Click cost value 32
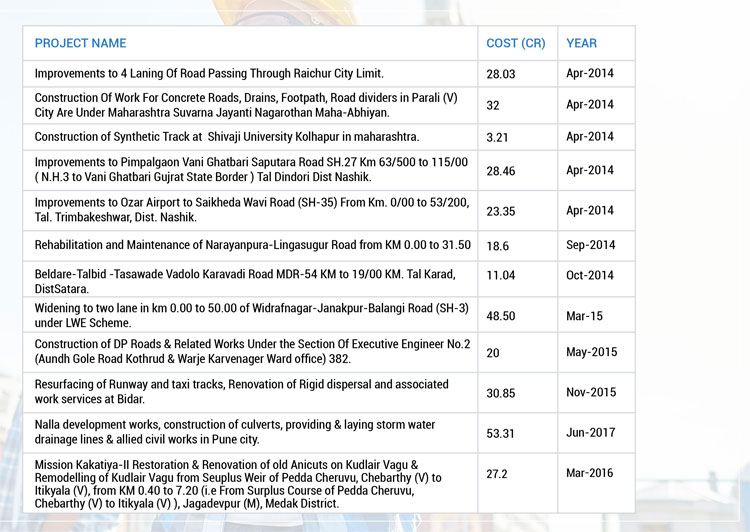 493,105
